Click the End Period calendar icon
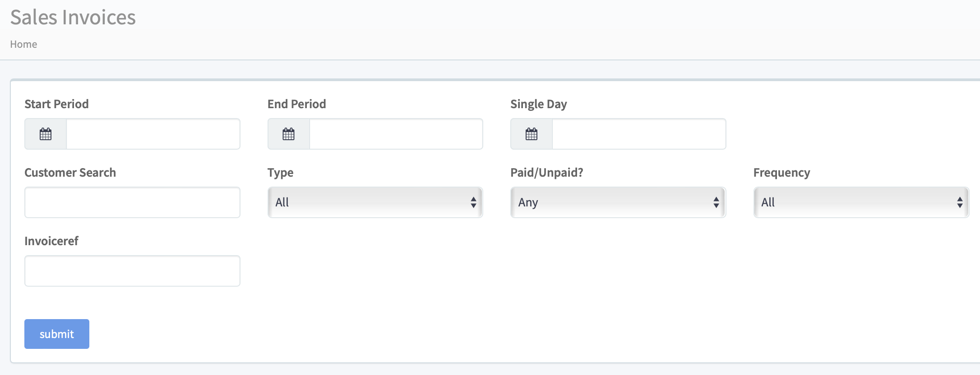Image resolution: width=980 pixels, height=375 pixels. (289, 134)
